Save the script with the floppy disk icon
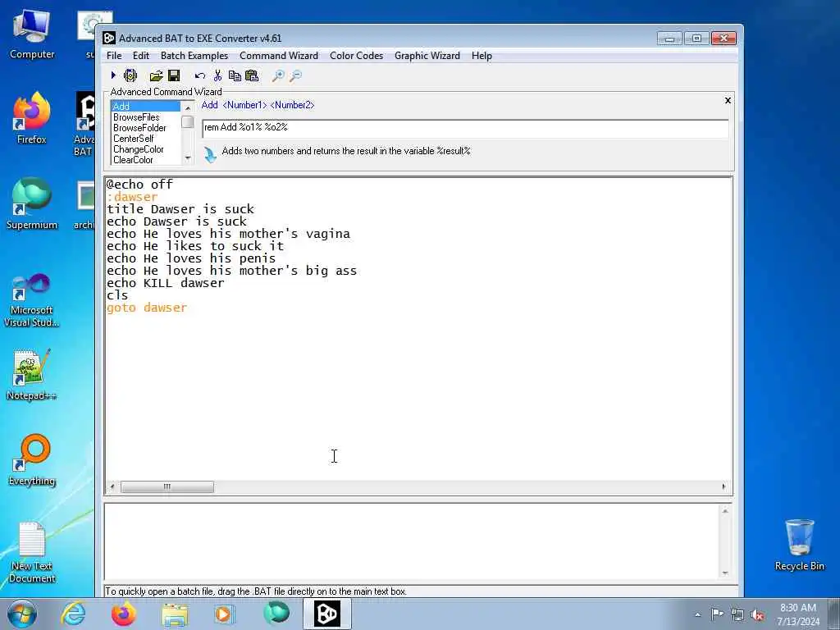Image resolution: width=840 pixels, height=630 pixels. [x=174, y=75]
